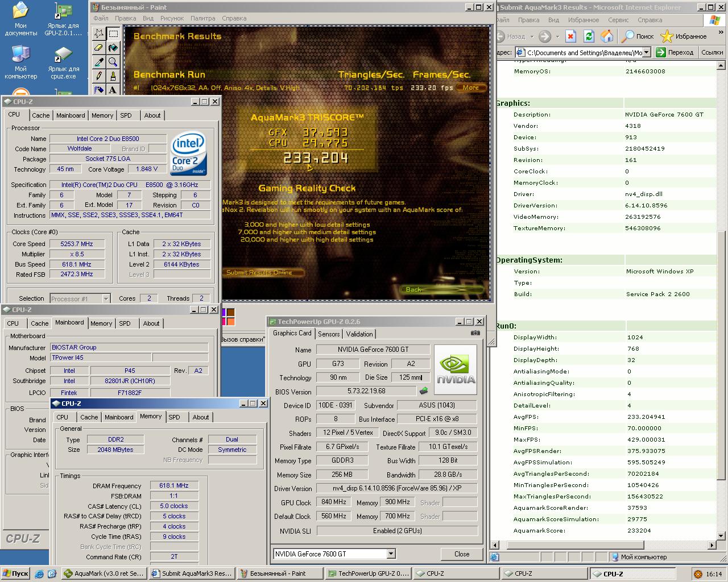Click the Пуск start button
Screen dimensions: 728x582
(15, 573)
